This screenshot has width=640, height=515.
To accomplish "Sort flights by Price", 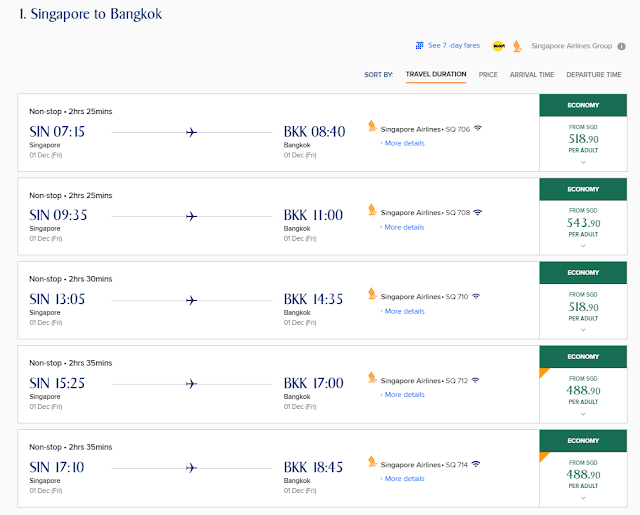I will click(488, 75).
